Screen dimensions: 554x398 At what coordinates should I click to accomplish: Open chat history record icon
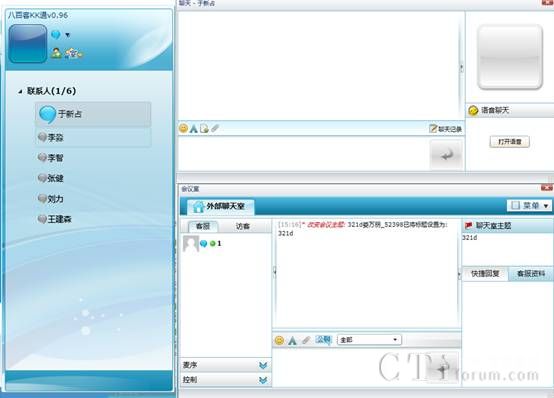[446, 129]
